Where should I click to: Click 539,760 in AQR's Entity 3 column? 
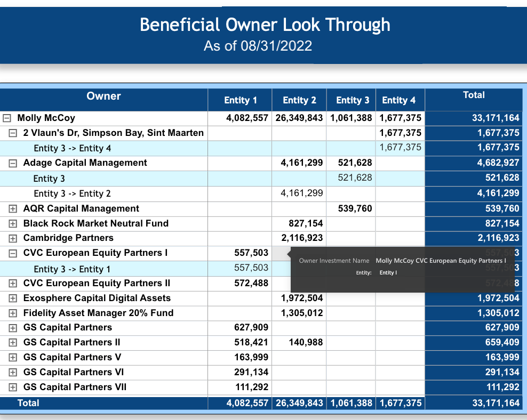[355, 208]
